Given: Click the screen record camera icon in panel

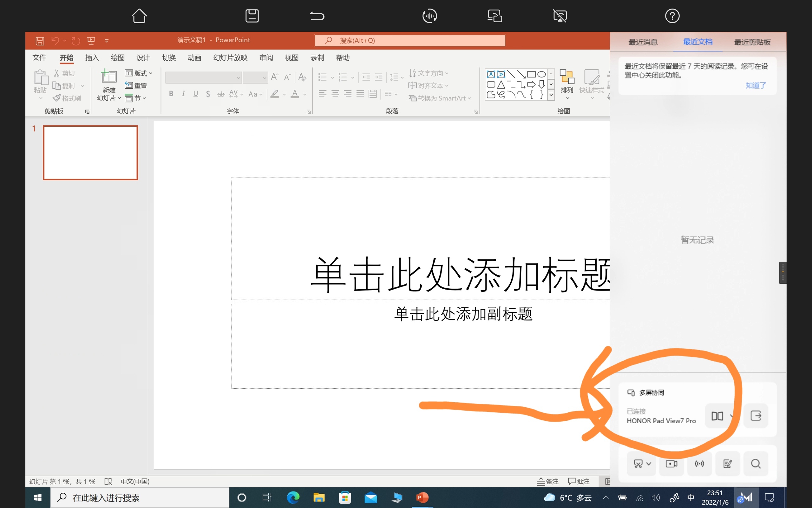Looking at the screenshot, I should (671, 464).
